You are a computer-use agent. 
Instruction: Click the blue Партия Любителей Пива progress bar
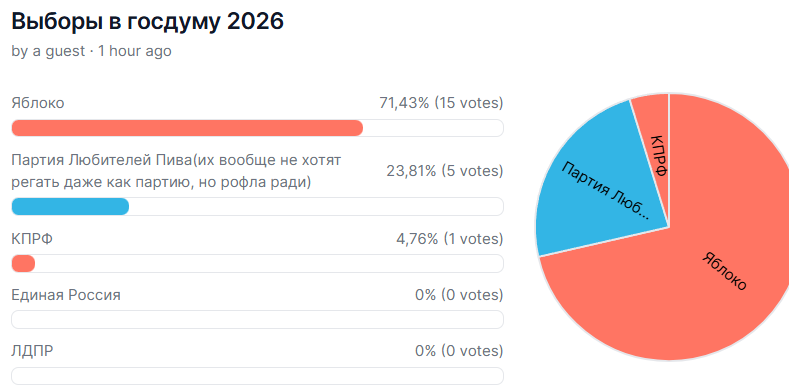(x=70, y=206)
